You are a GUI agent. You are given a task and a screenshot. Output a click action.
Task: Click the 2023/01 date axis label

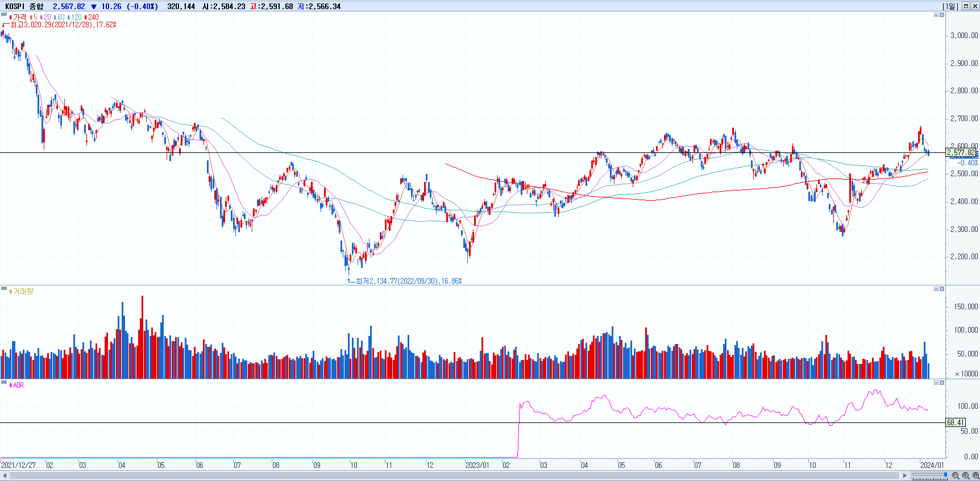(477, 465)
